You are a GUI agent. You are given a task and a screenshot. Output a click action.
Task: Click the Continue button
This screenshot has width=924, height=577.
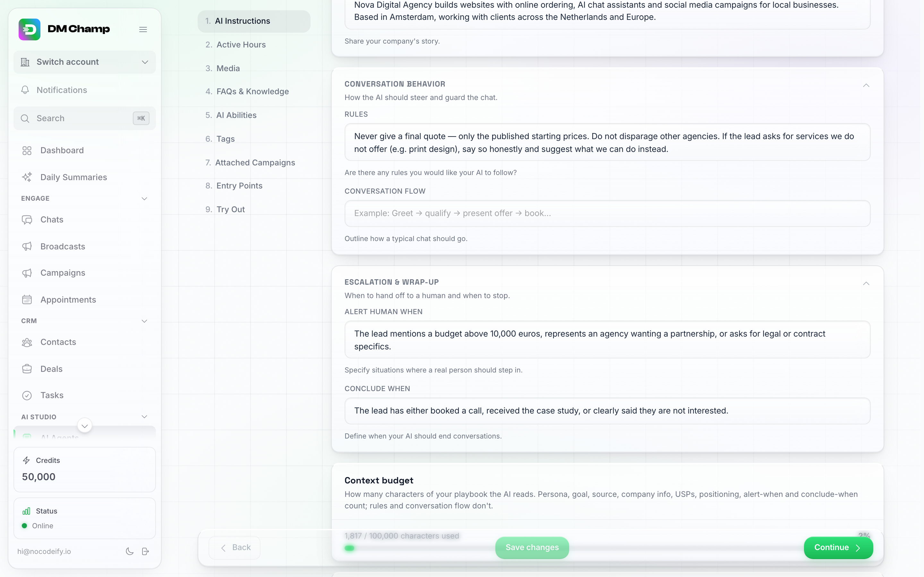pos(838,548)
